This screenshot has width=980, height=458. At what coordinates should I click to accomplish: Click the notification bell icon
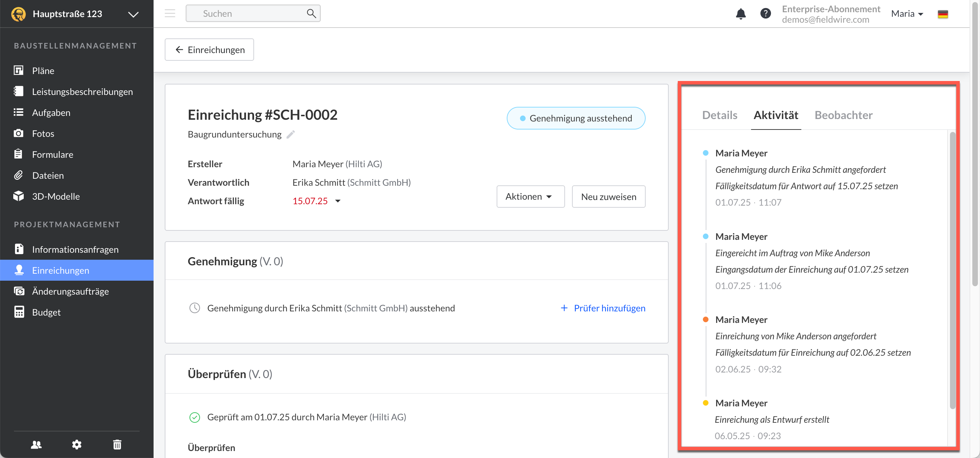740,14
